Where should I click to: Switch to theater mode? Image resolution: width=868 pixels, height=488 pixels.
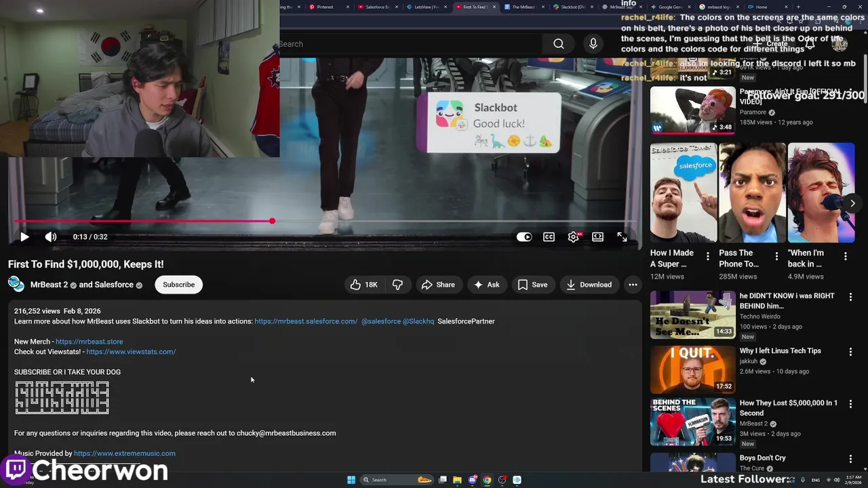(x=597, y=237)
